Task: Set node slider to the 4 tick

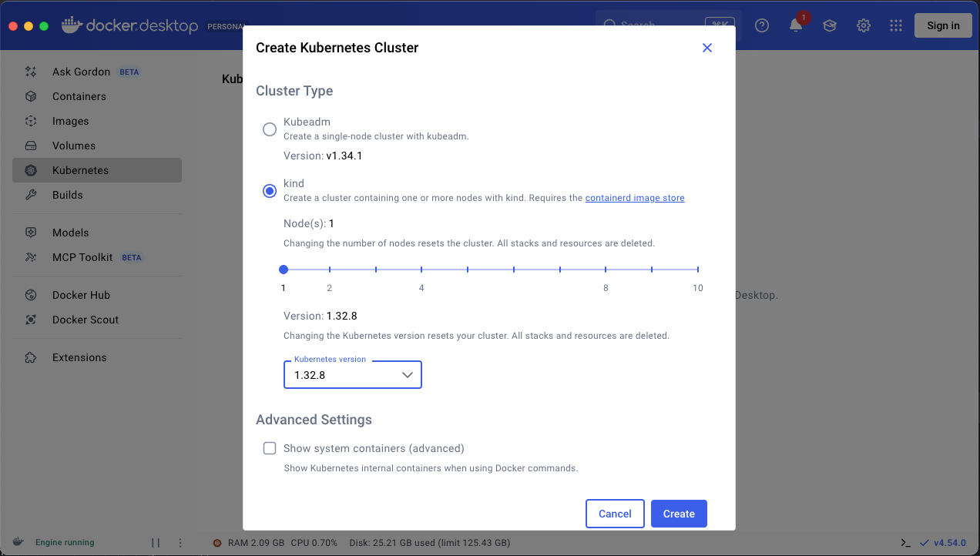Action: [x=421, y=270]
